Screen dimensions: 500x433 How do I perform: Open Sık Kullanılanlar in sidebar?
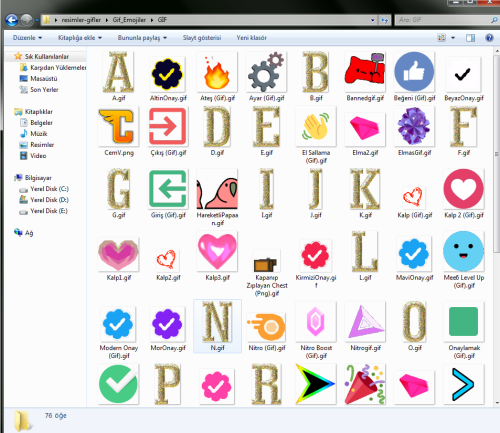coord(47,56)
